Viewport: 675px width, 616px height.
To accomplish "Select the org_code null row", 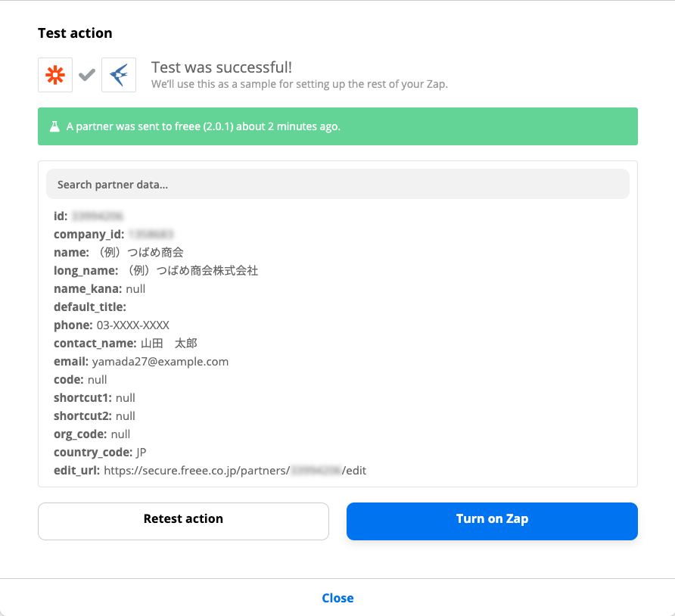I will point(92,434).
